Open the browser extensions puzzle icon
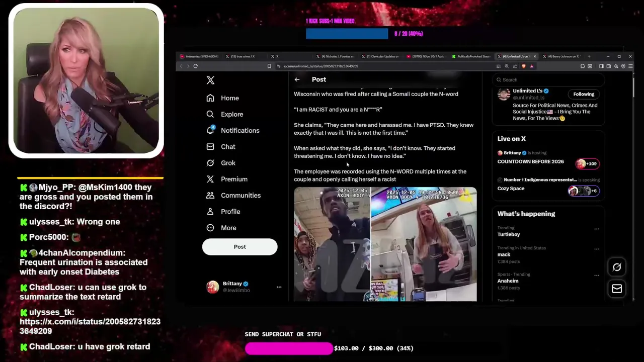644x362 pixels. point(583,66)
